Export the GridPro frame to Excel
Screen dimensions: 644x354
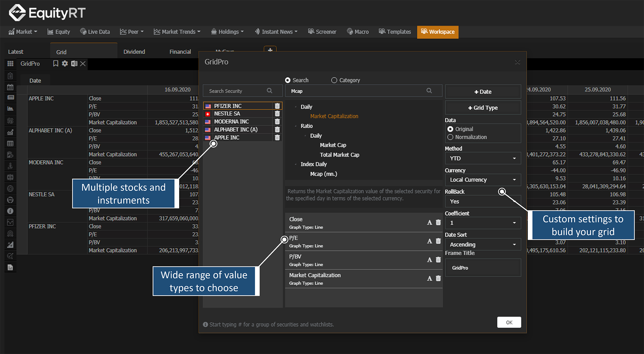coord(74,63)
